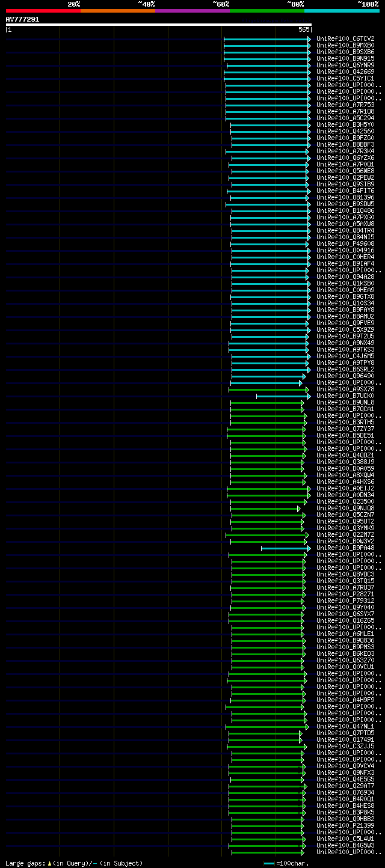Select the UniRef100_C5YIC1 label
385x868 pixels.
345,78
